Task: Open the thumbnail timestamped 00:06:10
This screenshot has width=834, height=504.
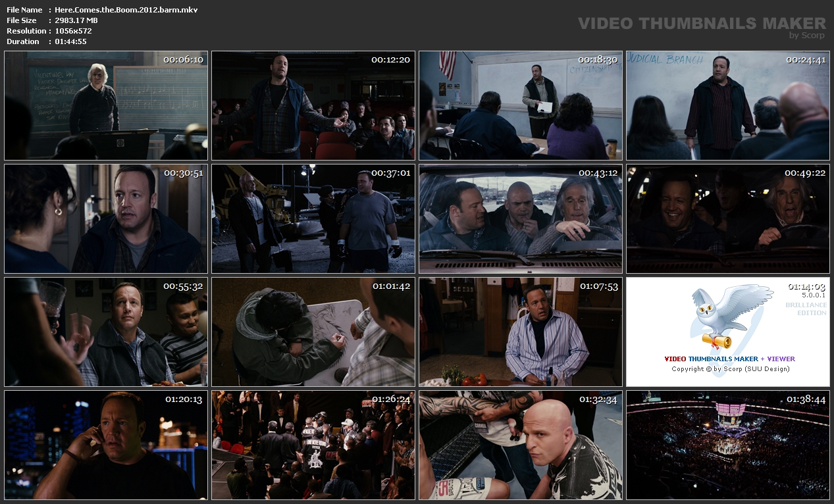Action: (106, 105)
